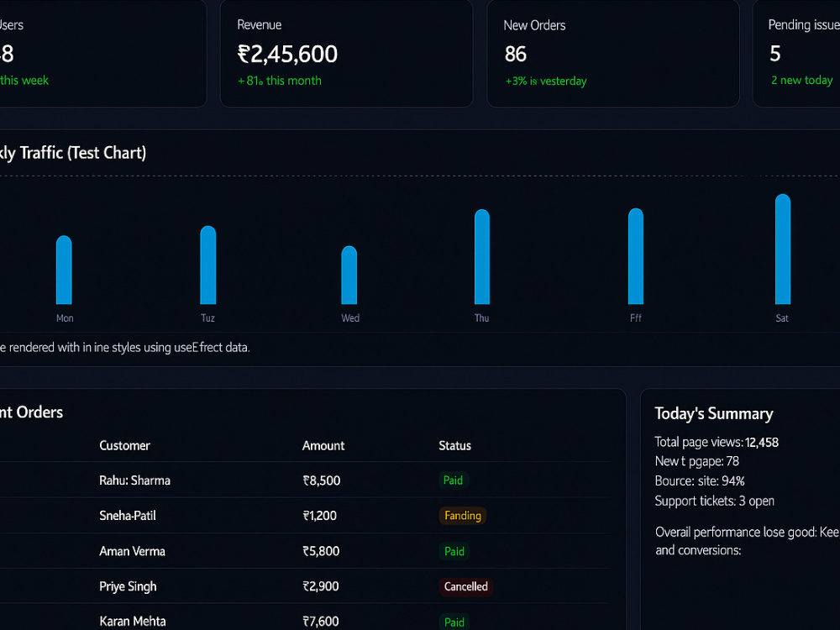Click 'Support tickets: 3 open' line
Screen dimensions: 840x630
pos(714,501)
